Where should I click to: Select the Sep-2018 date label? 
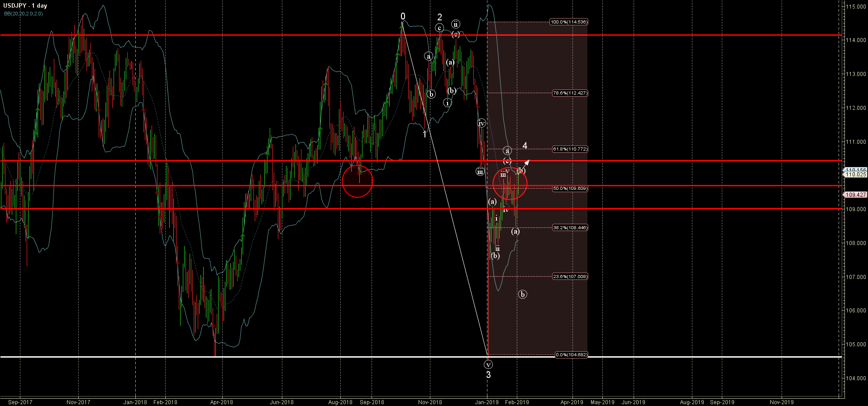372,402
